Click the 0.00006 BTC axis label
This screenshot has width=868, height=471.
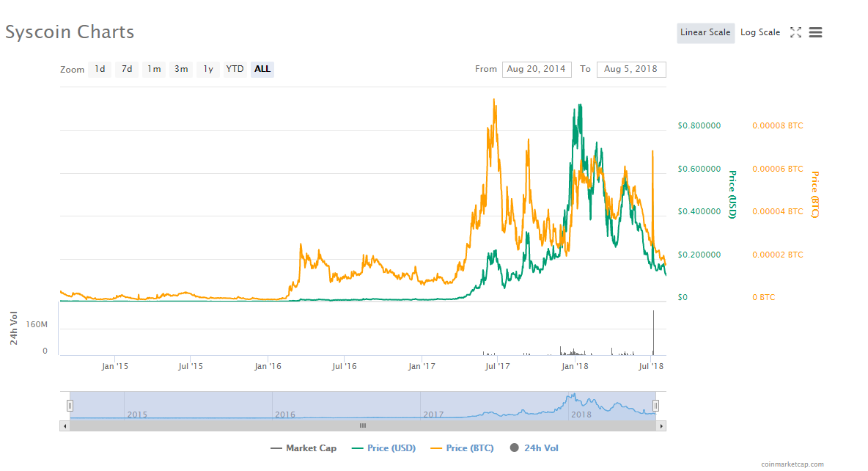point(777,169)
